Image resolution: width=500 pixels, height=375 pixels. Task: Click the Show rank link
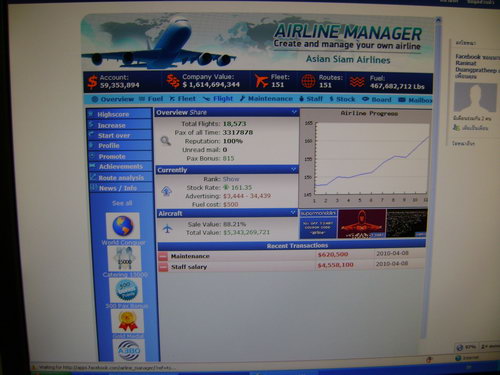coord(231,179)
